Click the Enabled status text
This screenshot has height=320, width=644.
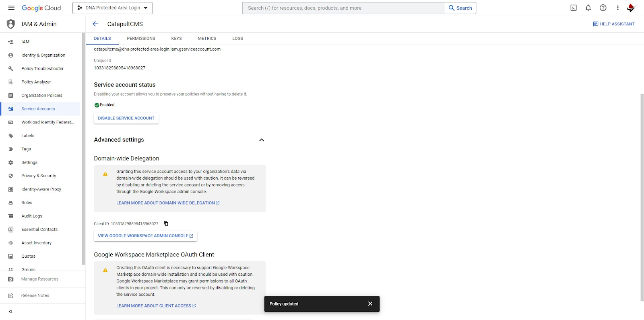107,105
